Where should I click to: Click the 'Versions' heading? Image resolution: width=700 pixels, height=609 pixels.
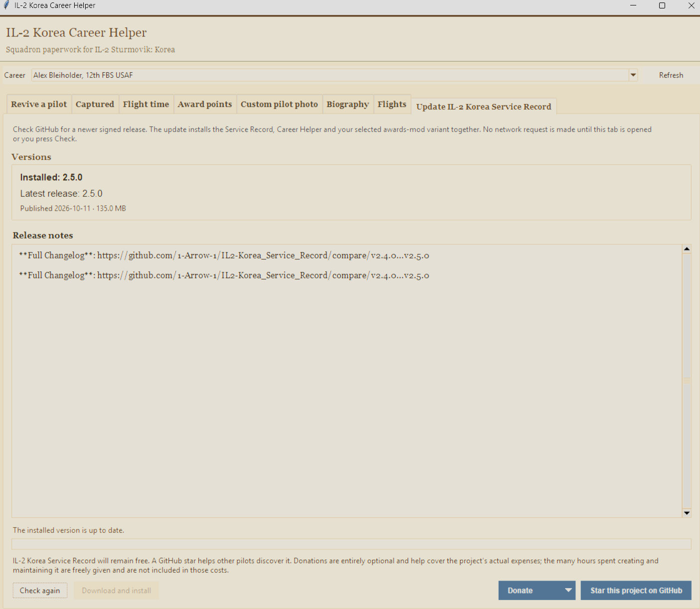(31, 157)
